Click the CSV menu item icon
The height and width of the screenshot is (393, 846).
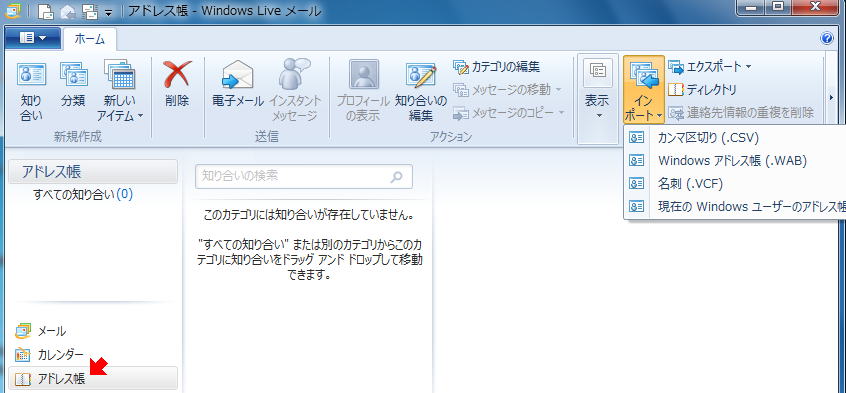(637, 138)
